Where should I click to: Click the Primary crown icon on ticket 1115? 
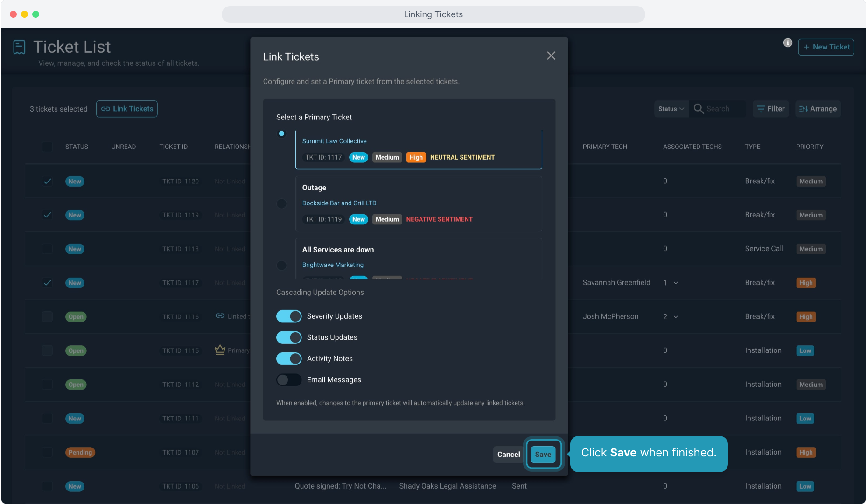(220, 350)
